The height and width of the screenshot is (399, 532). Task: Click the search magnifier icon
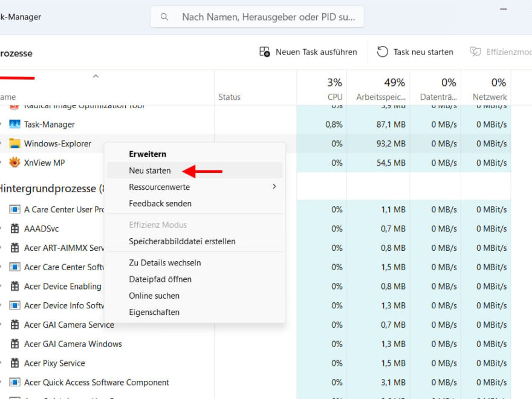coord(164,16)
